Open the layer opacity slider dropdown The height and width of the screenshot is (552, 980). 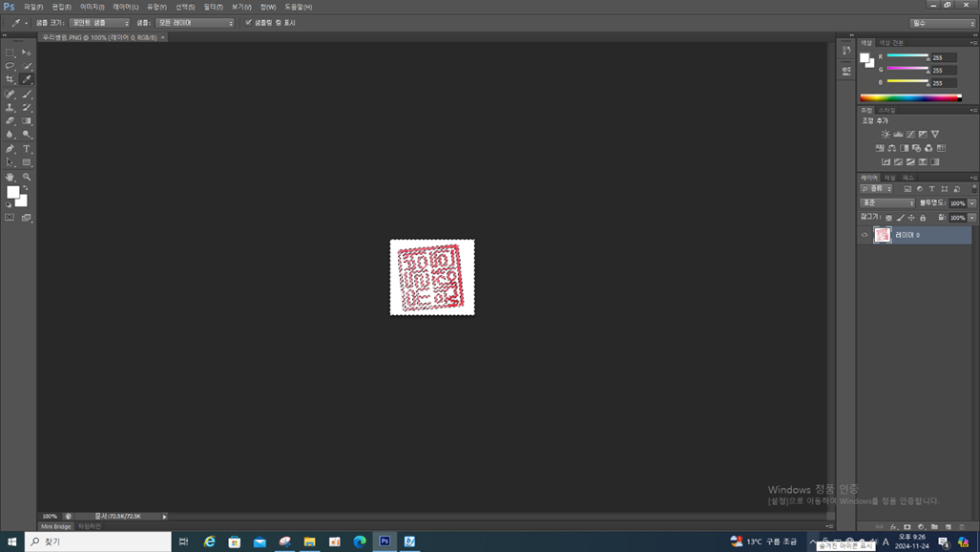tap(971, 203)
